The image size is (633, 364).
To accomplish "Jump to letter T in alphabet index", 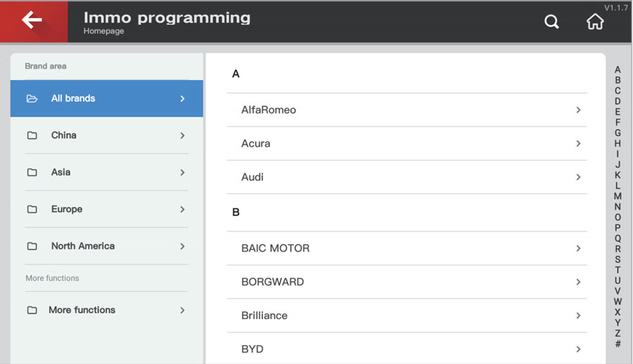I will point(618,270).
